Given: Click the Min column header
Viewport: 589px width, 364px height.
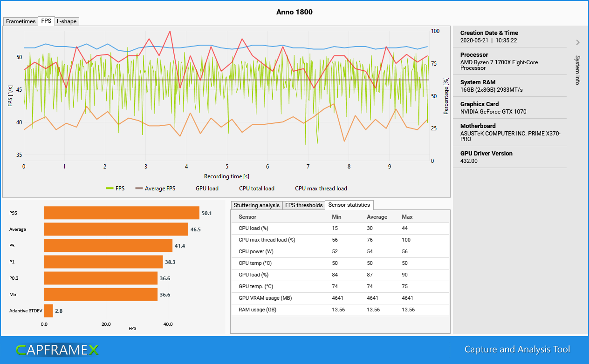Looking at the screenshot, I should (x=336, y=217).
